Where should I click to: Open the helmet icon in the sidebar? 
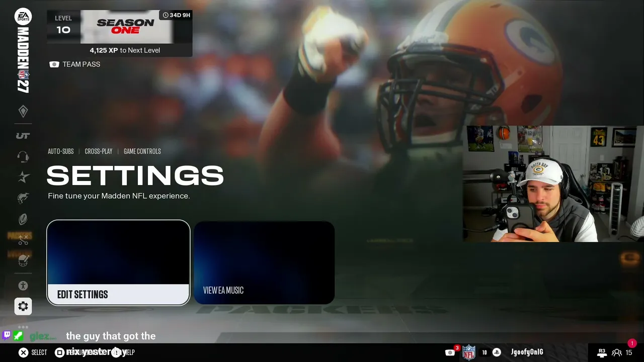click(23, 260)
